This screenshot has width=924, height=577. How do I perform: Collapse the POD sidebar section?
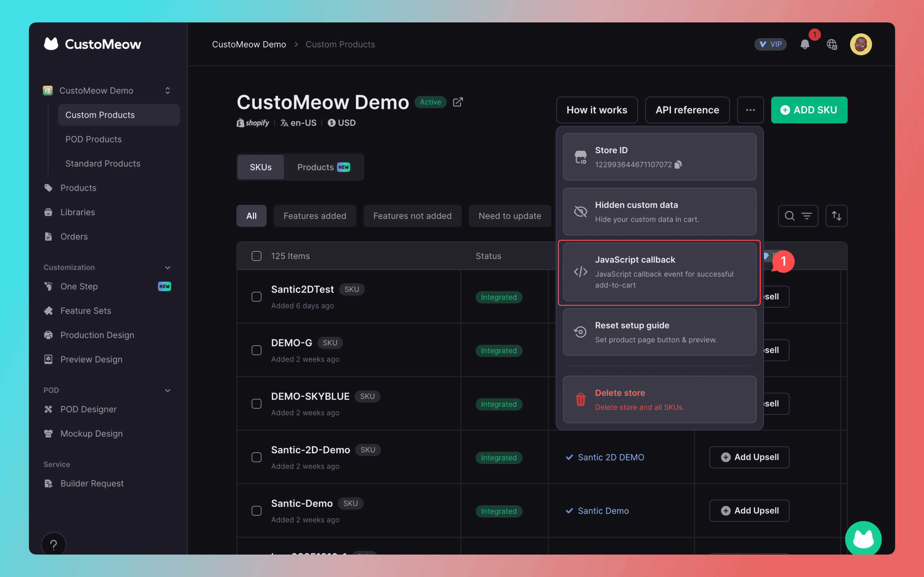coord(167,390)
